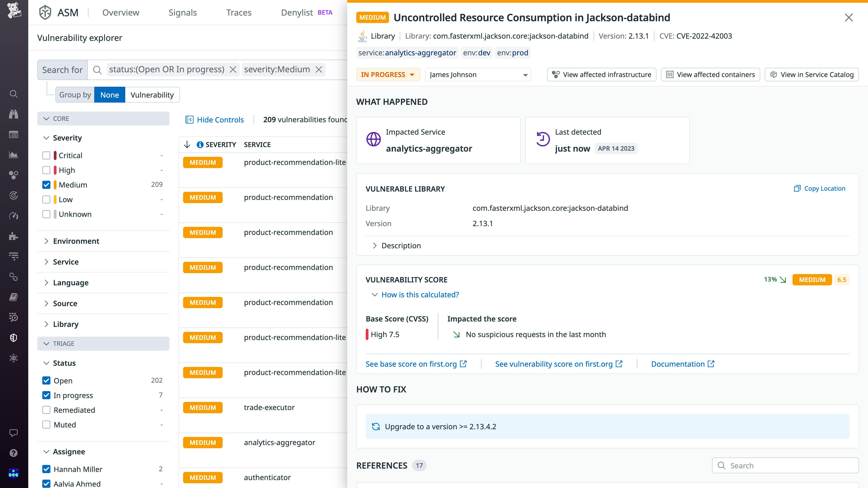
Task: Switch to the Traces tab
Action: 238,12
